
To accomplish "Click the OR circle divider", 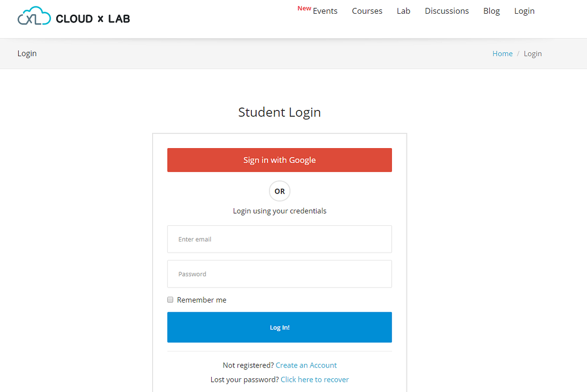I will click(x=279, y=191).
